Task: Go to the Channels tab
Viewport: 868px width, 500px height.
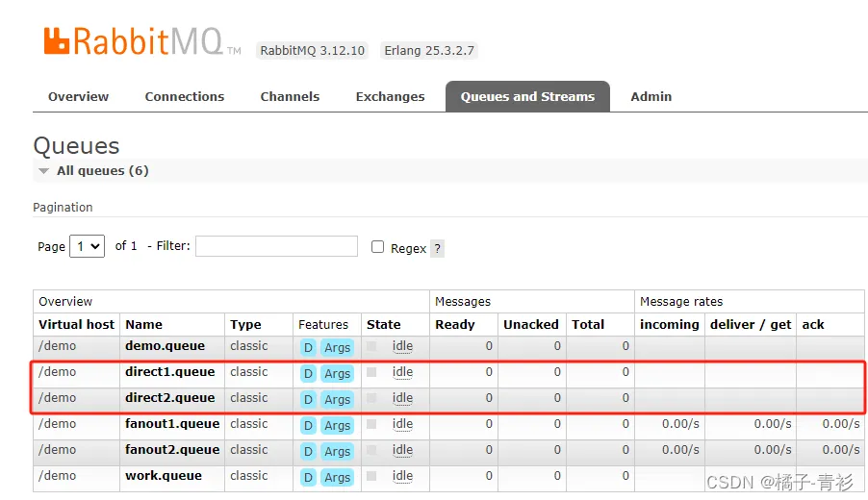Action: click(290, 97)
